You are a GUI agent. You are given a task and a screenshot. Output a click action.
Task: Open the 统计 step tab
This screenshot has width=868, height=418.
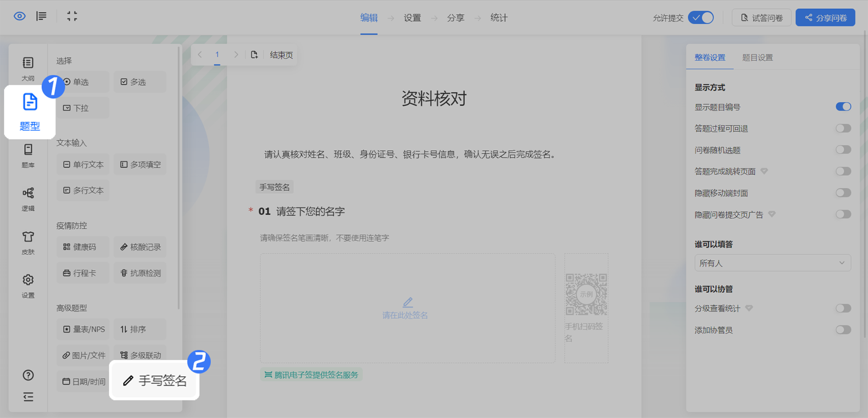[498, 18]
